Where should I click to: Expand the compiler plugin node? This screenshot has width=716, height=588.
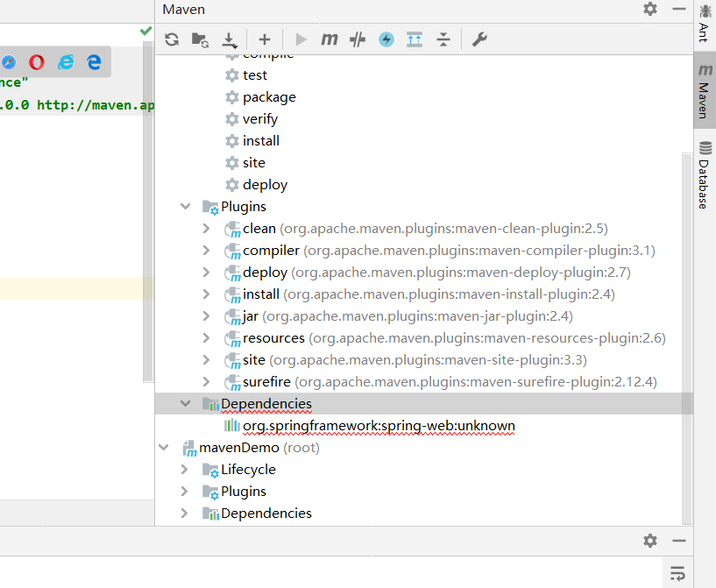pos(207,250)
